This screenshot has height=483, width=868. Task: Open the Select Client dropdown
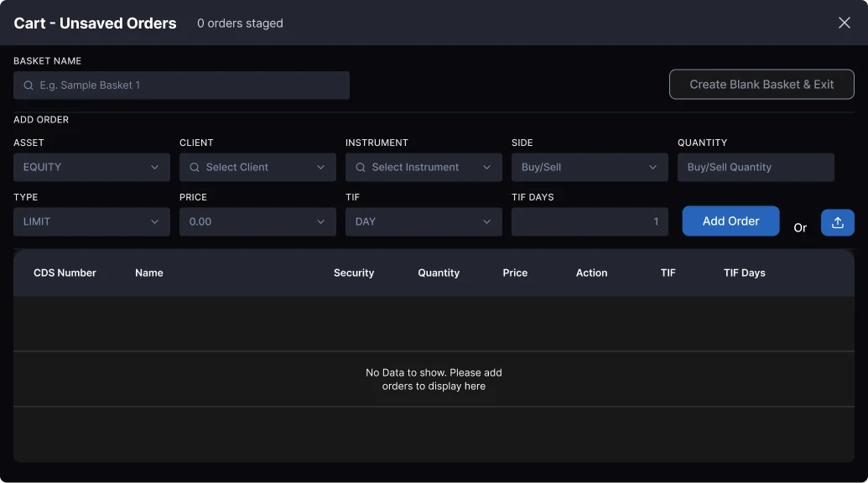pyautogui.click(x=257, y=167)
